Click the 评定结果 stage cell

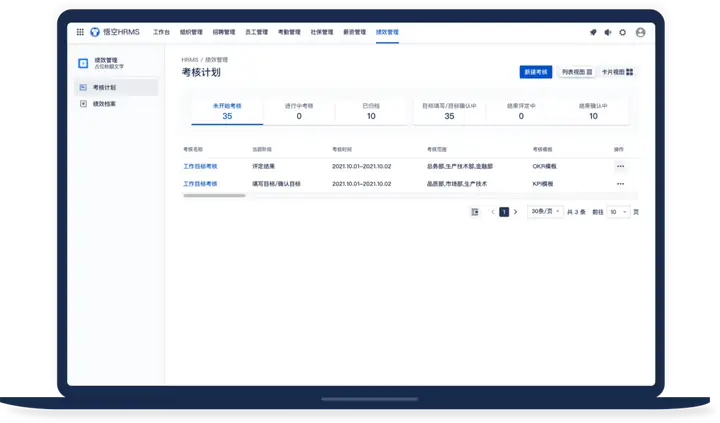tap(264, 166)
